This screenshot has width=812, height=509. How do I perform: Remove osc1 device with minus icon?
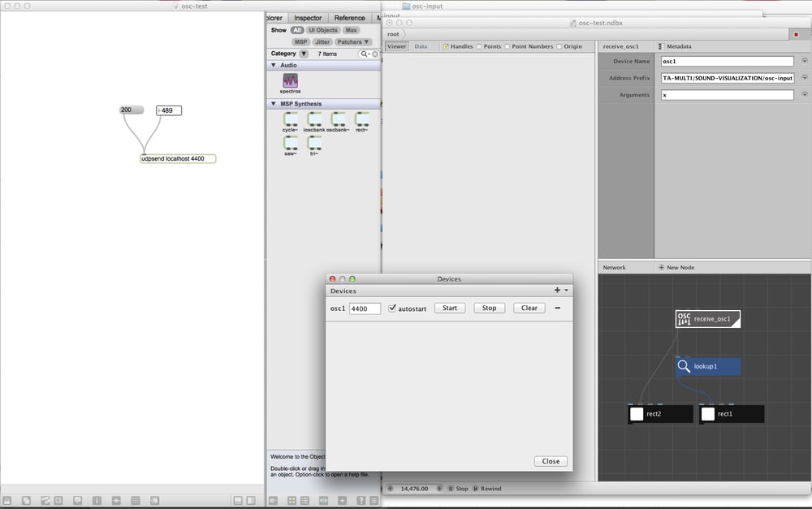(557, 308)
